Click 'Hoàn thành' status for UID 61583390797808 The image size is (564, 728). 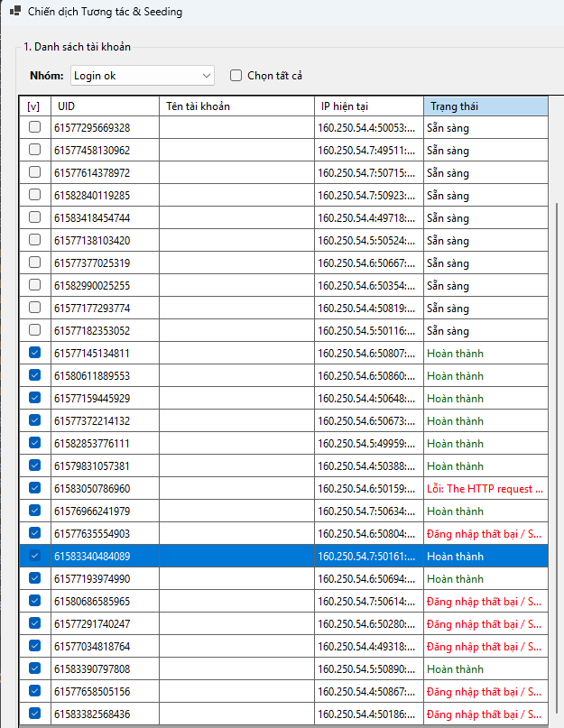(x=486, y=669)
